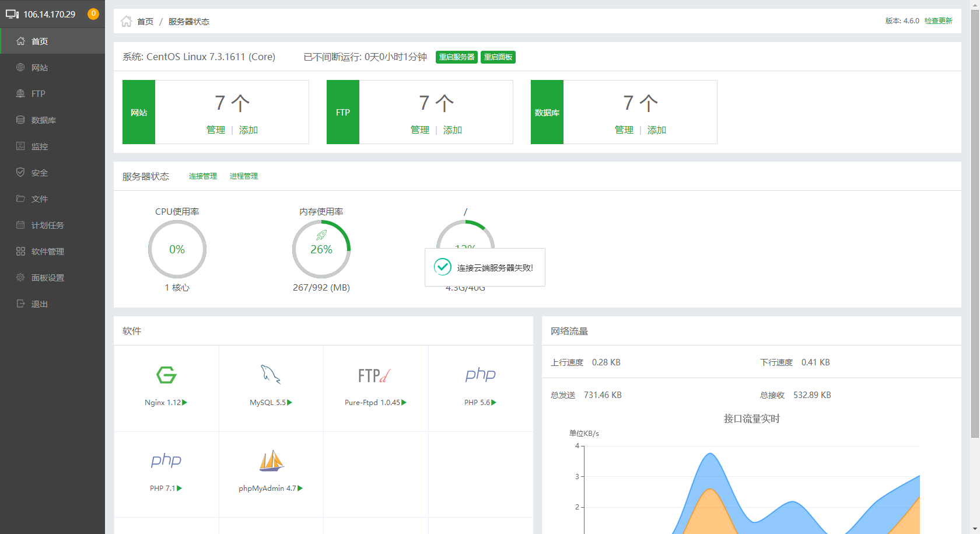980x534 pixels.
Task: Open 计划任务 in the sidebar menu
Action: click(52, 225)
